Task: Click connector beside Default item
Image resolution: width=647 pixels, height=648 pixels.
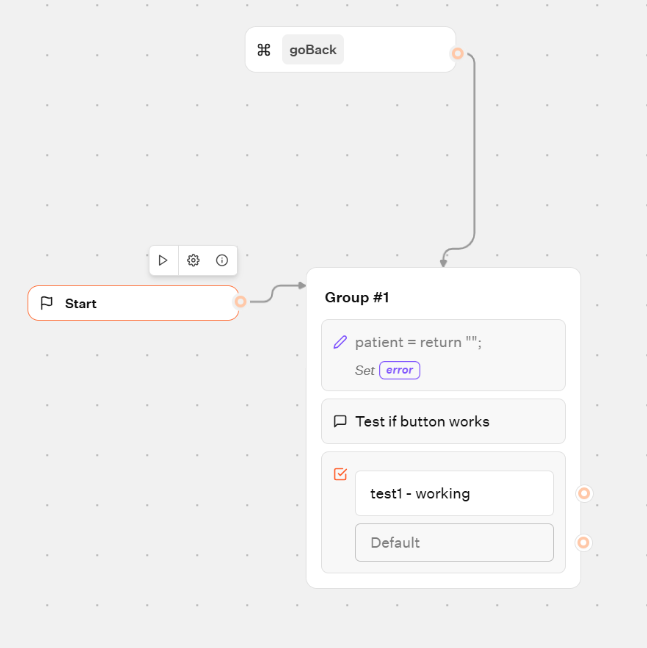Action: coord(583,542)
